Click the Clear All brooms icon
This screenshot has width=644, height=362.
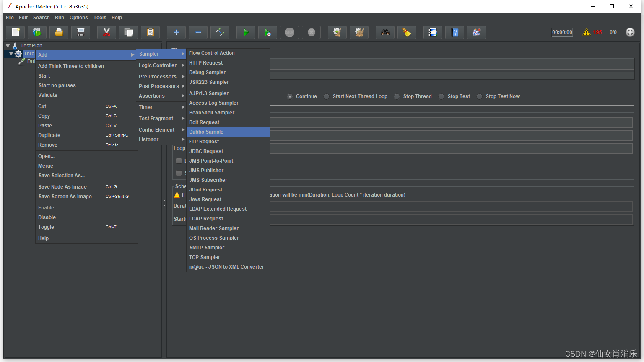[359, 32]
